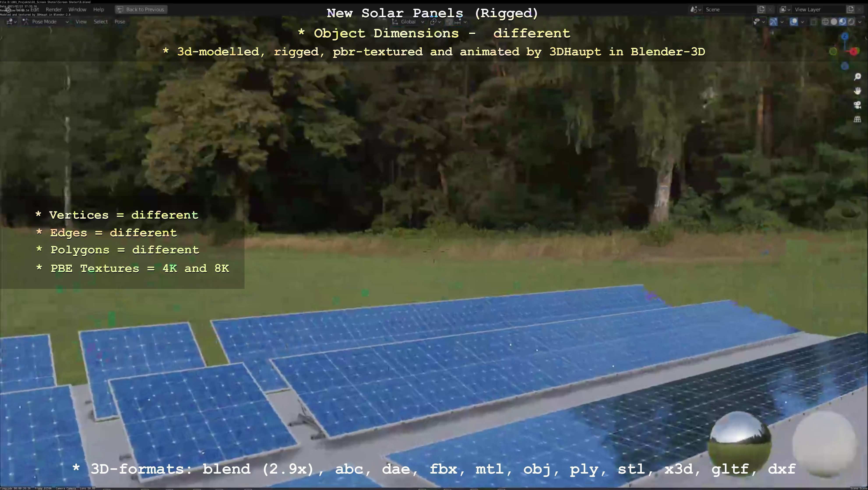Toggle perspective/orthographic grid icon
This screenshot has width=868, height=490.
[x=857, y=119]
